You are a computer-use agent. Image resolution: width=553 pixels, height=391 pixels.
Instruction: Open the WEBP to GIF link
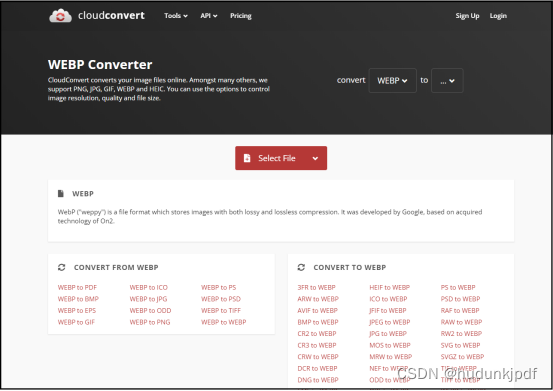click(x=77, y=322)
